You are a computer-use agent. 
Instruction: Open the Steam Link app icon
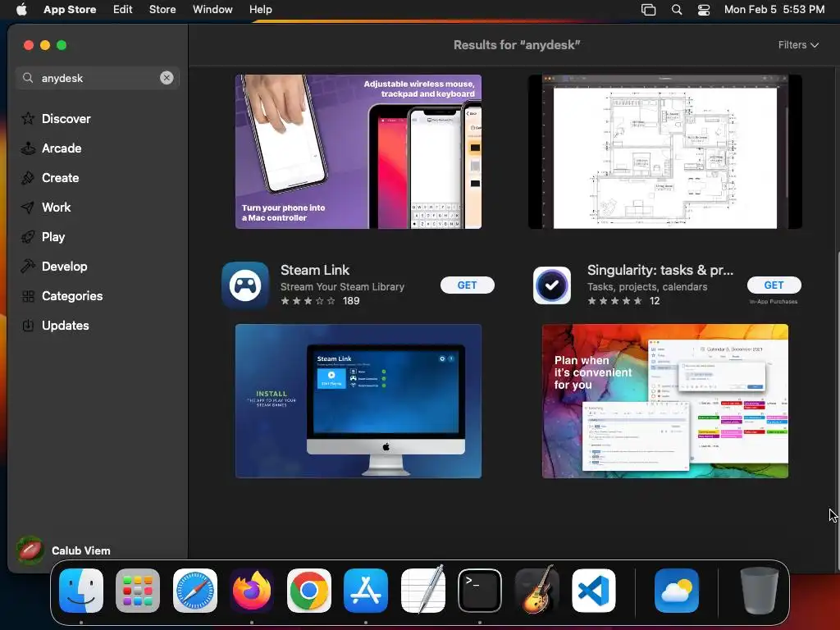(245, 285)
